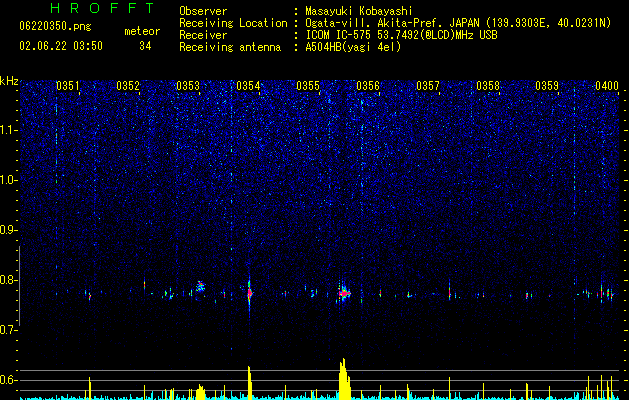Click the kHz axis unit label

point(9,81)
